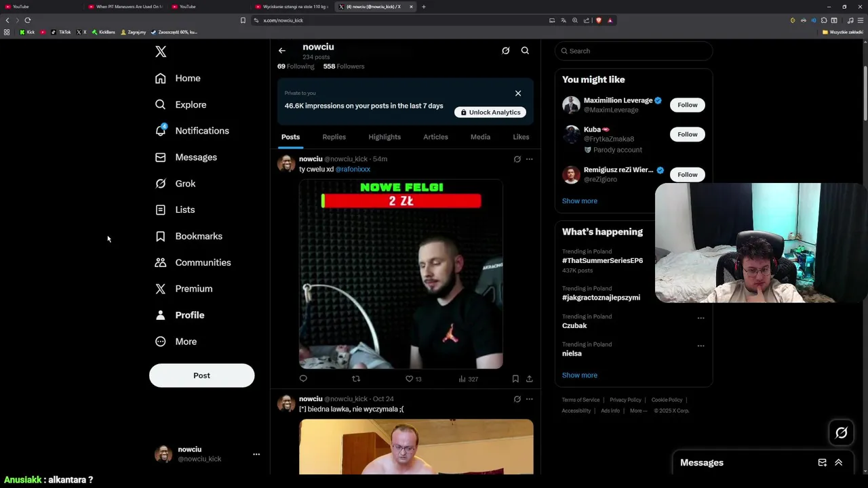Click the search icon in profile header
The width and height of the screenshot is (868, 488).
(525, 51)
